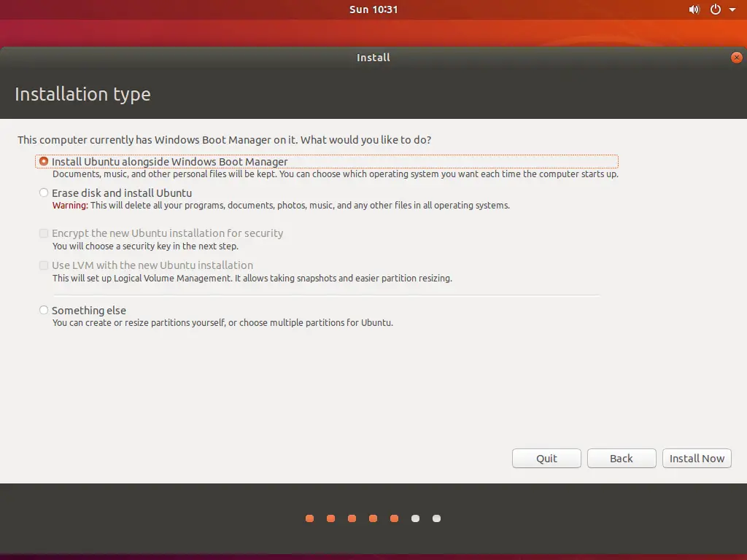Select Install Ubuntu alongside Windows Boot Manager

[x=44, y=161]
